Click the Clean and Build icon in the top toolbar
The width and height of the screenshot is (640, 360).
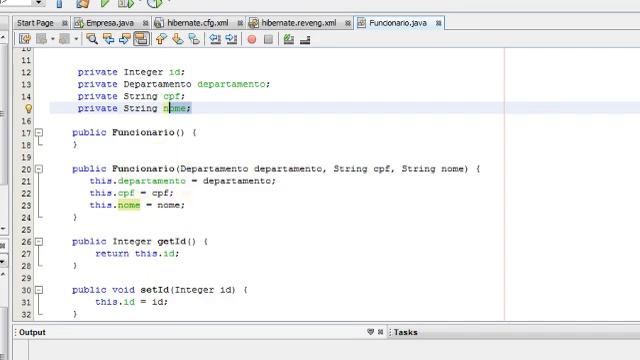[83, 4]
